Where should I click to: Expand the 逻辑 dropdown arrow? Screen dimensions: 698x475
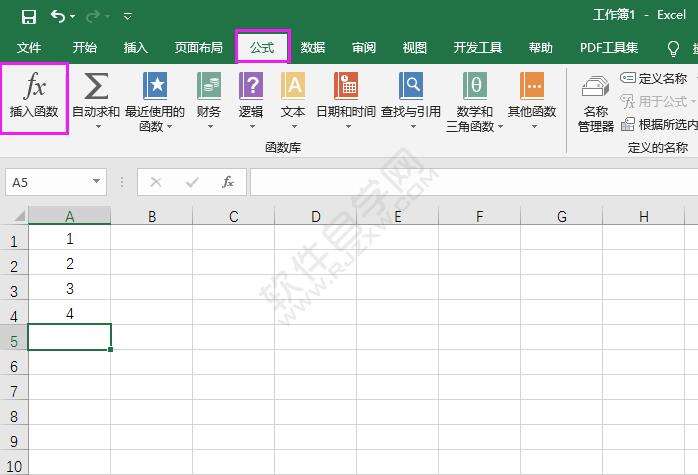point(252,126)
